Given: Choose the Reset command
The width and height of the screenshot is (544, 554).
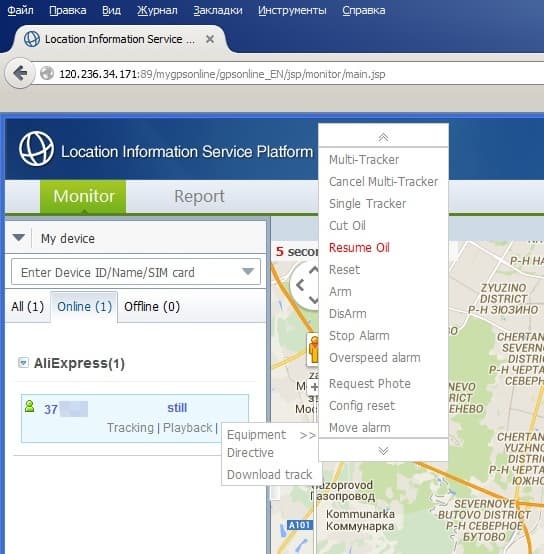Looking at the screenshot, I should 344,270.
